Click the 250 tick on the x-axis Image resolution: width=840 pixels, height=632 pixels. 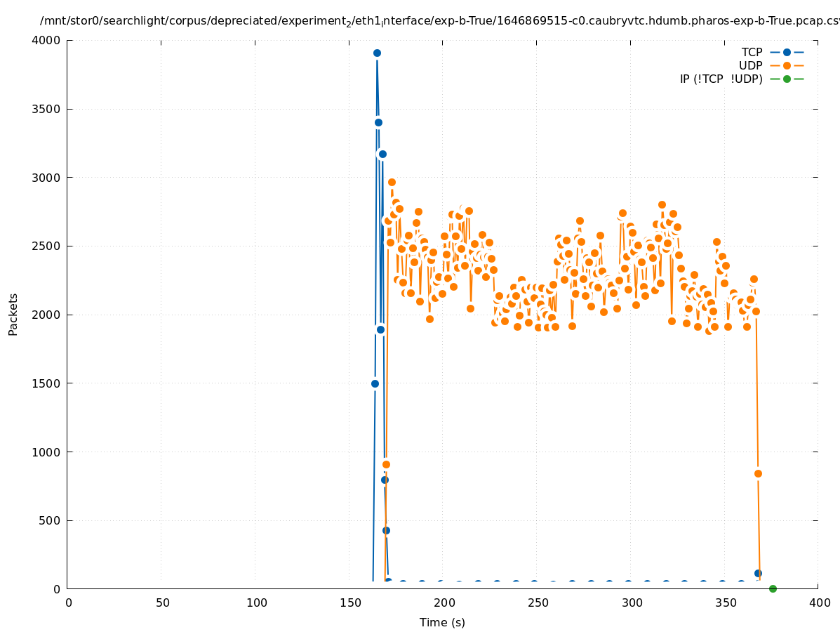538,603
